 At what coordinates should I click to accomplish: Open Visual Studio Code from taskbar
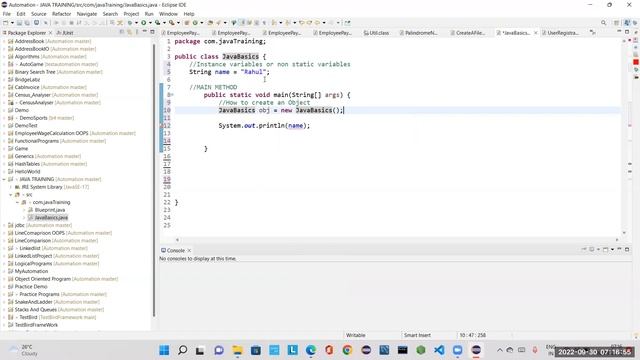[x=439, y=350]
